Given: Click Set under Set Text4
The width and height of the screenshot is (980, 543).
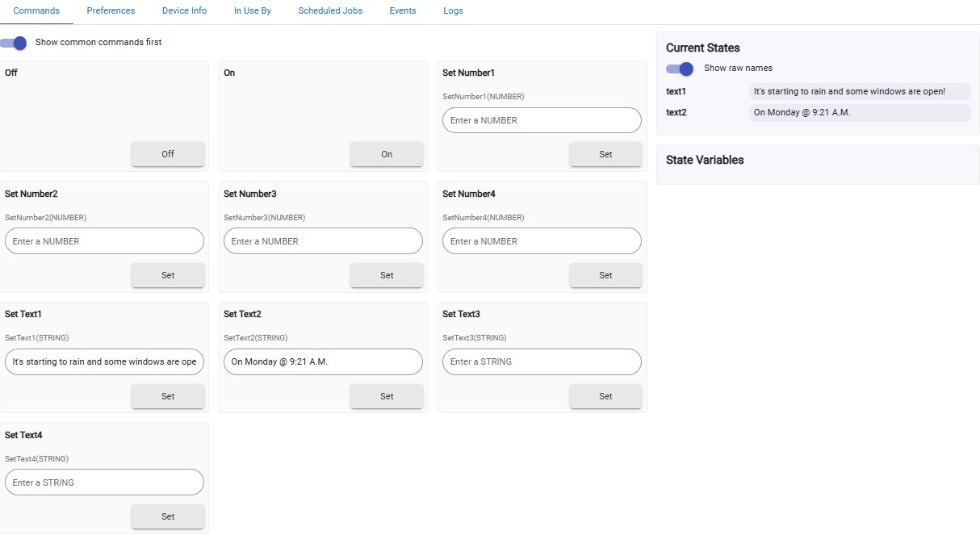Looking at the screenshot, I should (x=168, y=516).
